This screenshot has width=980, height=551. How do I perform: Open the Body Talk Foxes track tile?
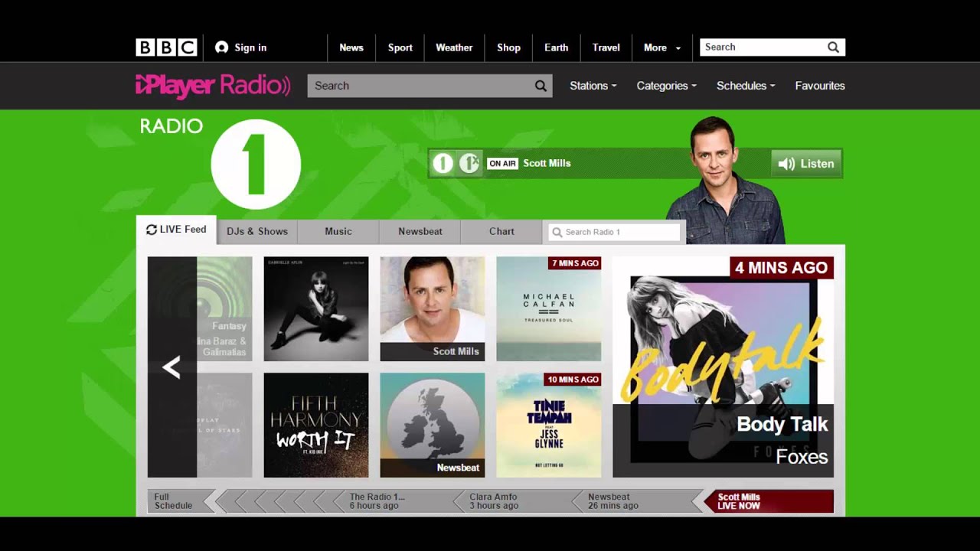pyautogui.click(x=723, y=367)
